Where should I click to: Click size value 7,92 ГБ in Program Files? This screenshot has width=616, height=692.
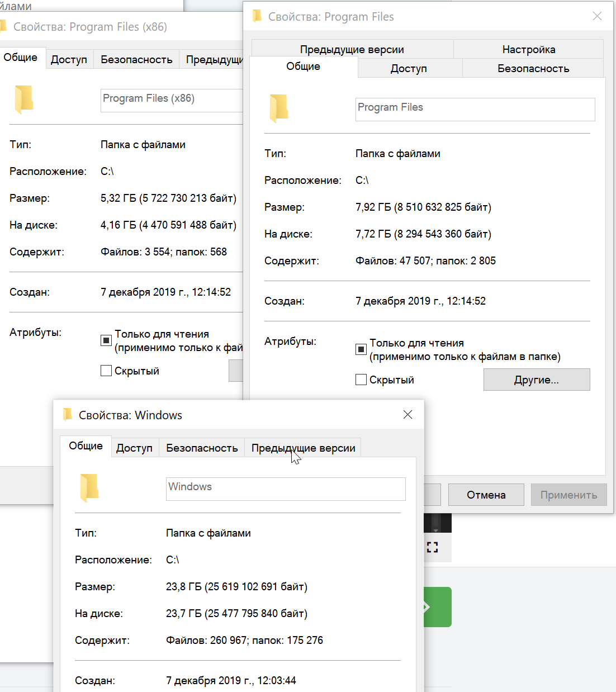point(423,207)
